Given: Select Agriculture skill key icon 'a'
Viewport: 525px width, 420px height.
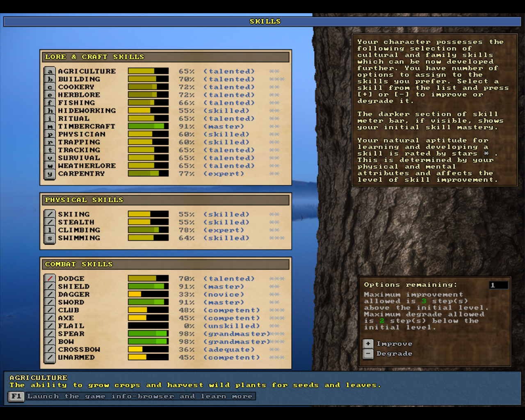Looking at the screenshot, I should click(50, 71).
